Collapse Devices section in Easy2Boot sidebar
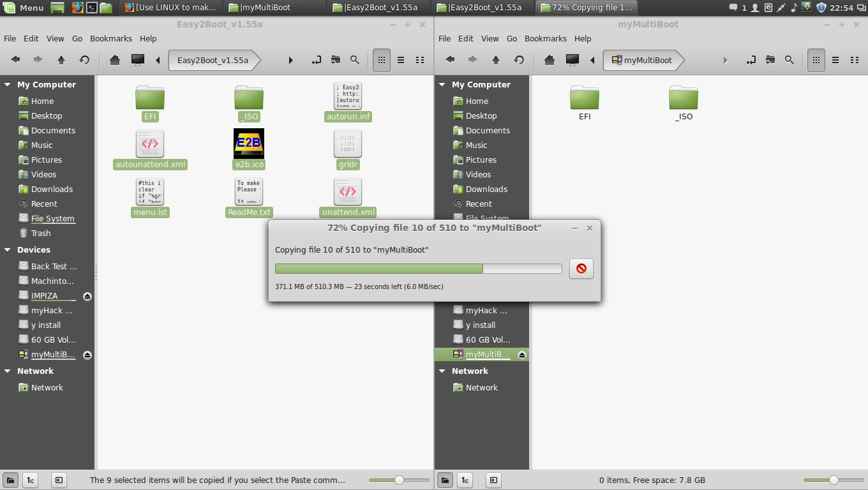The height and width of the screenshot is (490, 868). (8, 249)
